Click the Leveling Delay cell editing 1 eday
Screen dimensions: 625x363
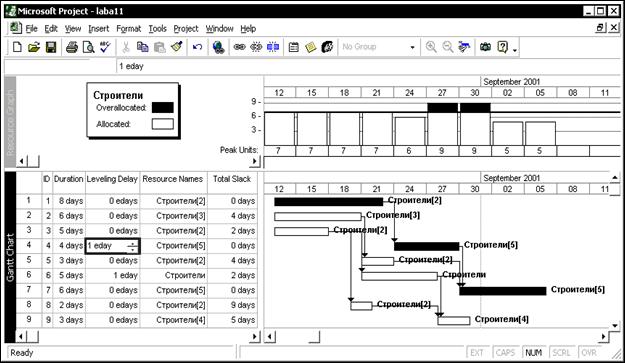(x=112, y=245)
